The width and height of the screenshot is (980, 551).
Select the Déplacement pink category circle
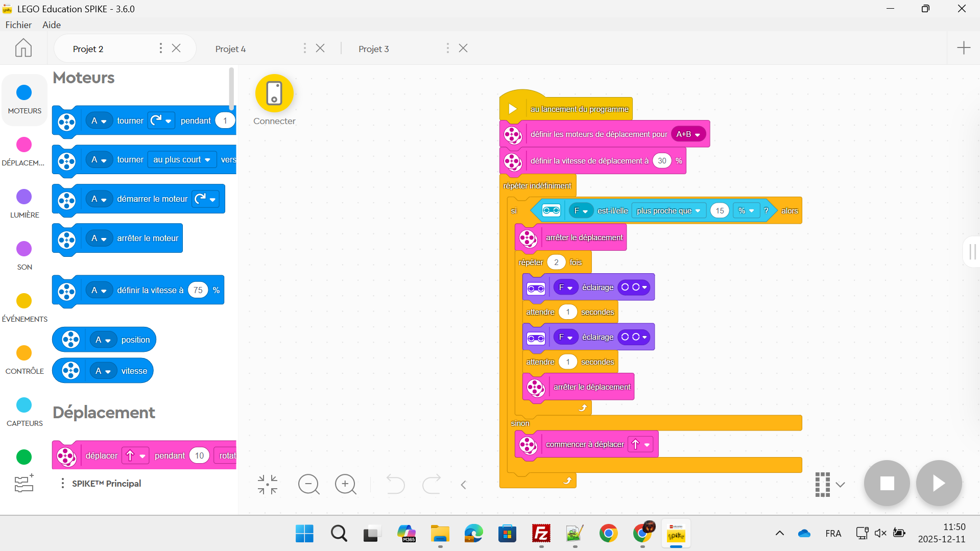point(24,145)
